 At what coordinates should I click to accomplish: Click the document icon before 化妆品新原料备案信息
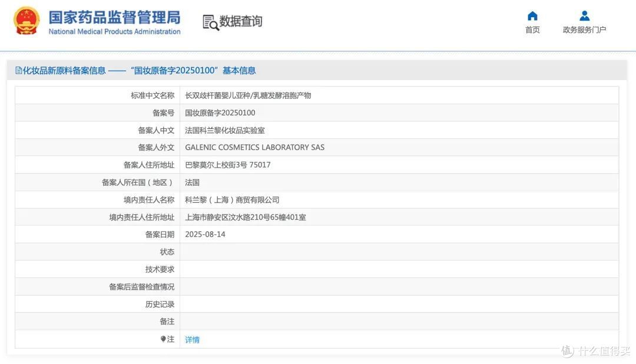click(18, 71)
